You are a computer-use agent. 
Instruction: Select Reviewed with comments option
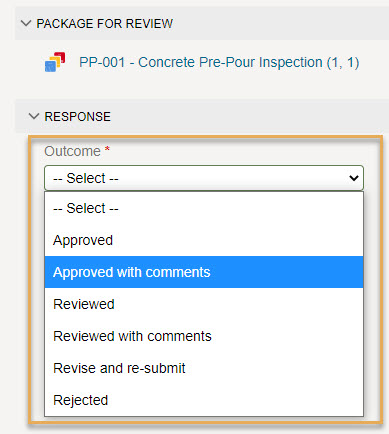coord(204,336)
